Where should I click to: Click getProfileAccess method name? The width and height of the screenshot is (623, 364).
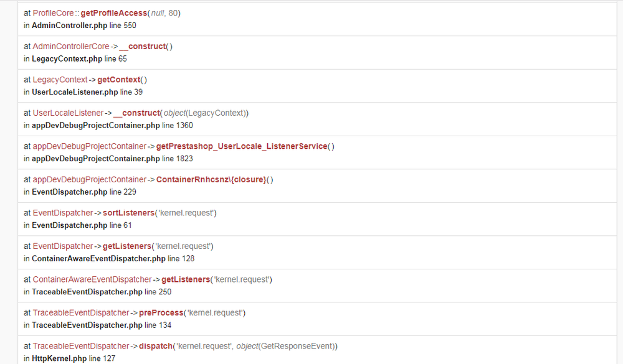click(114, 13)
